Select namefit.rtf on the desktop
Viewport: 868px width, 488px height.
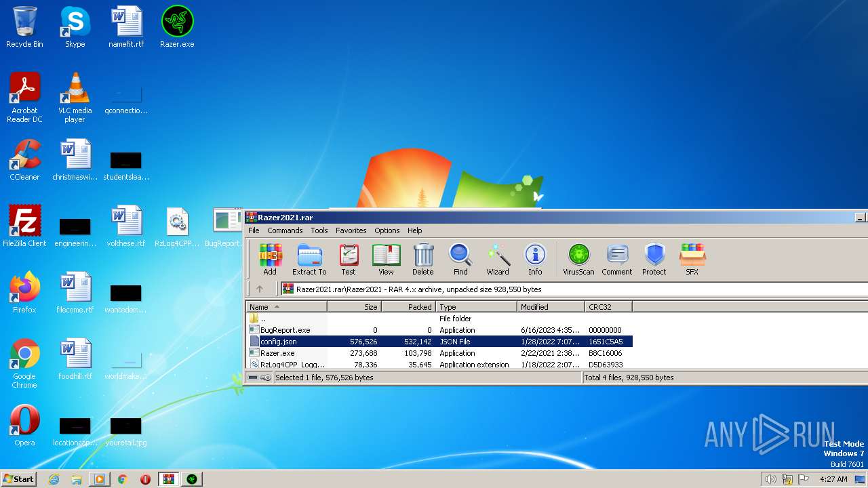[x=126, y=27]
